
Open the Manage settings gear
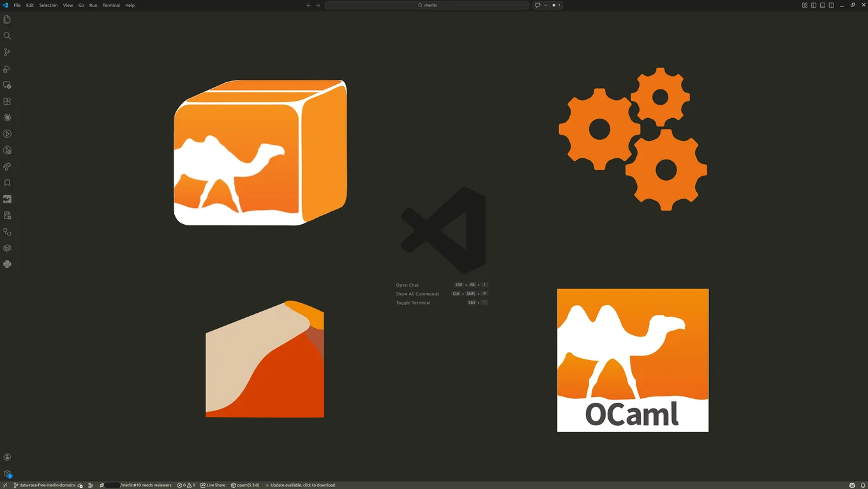point(7,474)
